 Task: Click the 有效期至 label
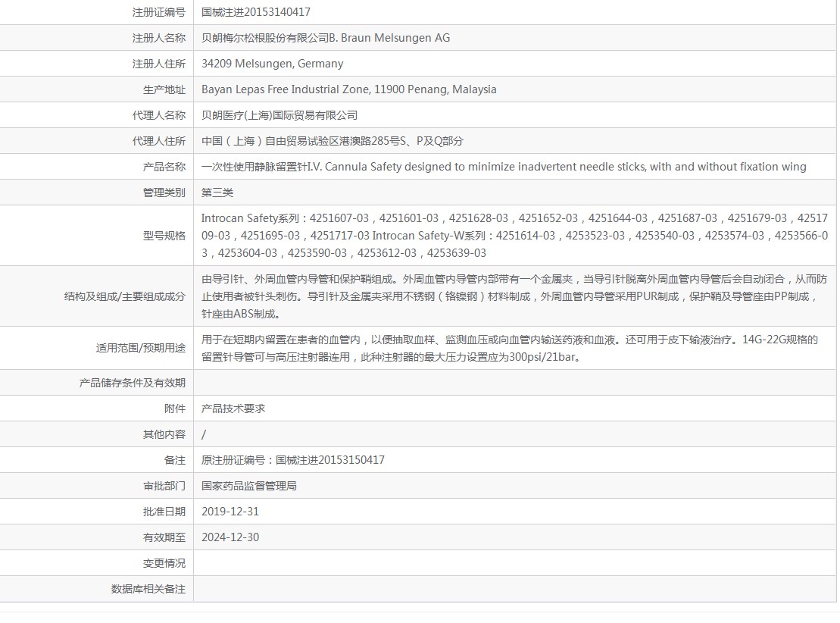[x=164, y=537]
